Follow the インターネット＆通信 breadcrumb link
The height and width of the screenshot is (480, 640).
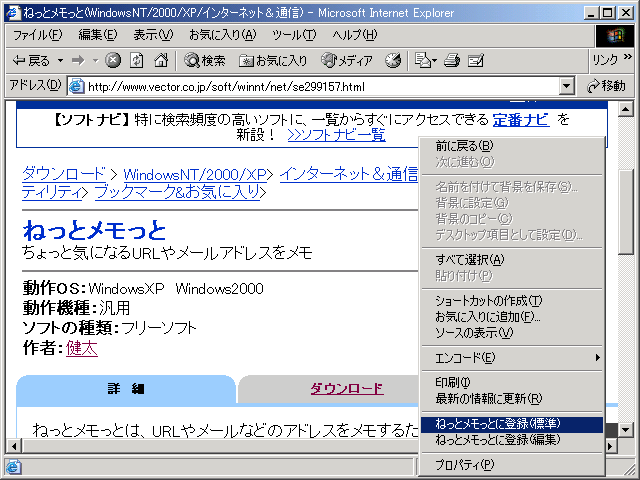(x=349, y=174)
